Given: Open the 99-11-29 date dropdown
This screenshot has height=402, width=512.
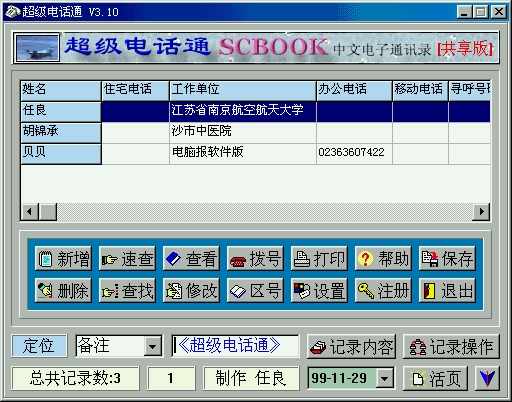Looking at the screenshot, I should [x=385, y=378].
